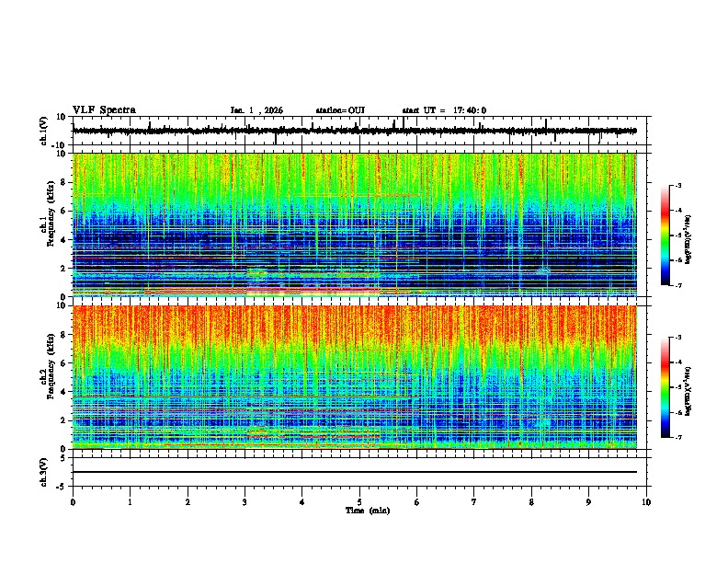The width and height of the screenshot is (728, 563).
Task: Click the "-7" label on ch.2 color bar
Action: click(678, 437)
